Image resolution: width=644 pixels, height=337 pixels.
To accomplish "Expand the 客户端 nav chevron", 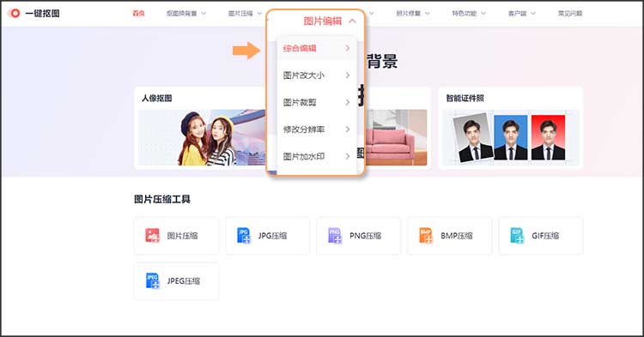I will (533, 14).
